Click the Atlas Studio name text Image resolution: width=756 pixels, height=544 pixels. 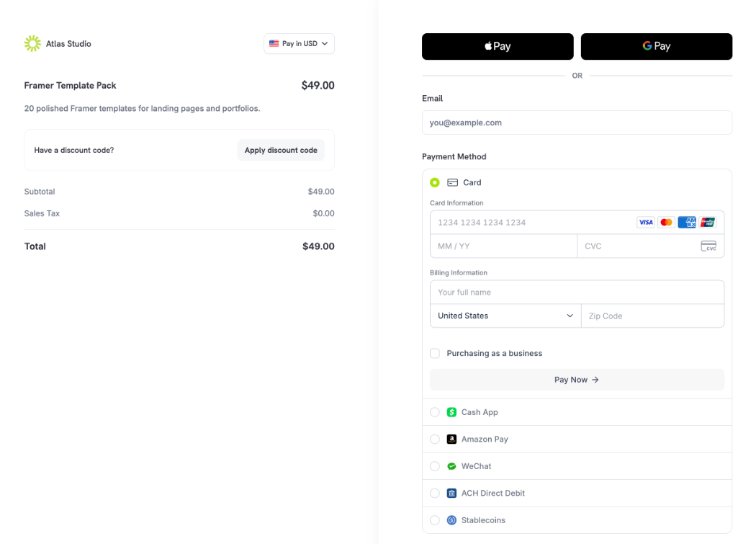[68, 43]
